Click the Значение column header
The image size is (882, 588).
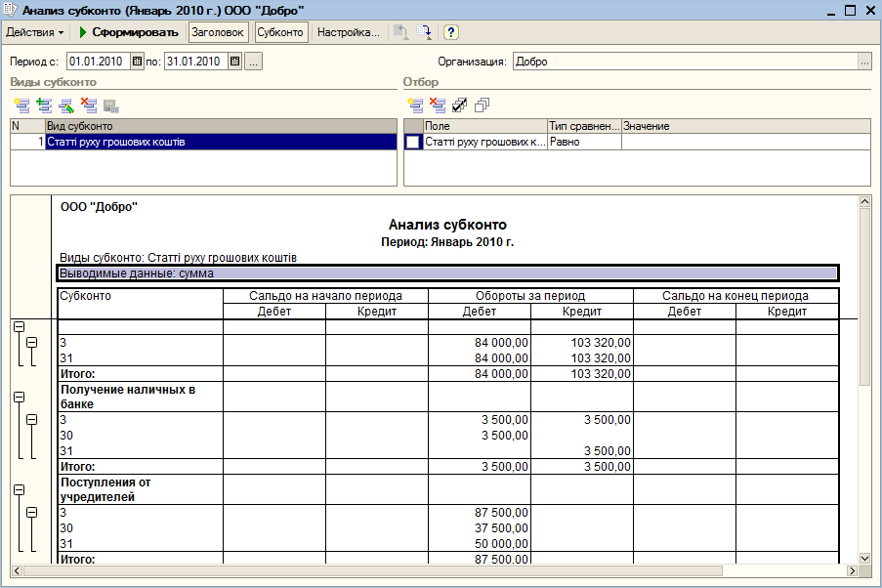(746, 126)
